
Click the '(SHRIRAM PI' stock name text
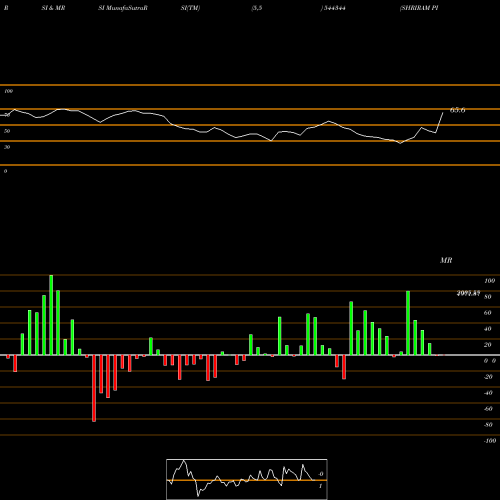point(419,8)
